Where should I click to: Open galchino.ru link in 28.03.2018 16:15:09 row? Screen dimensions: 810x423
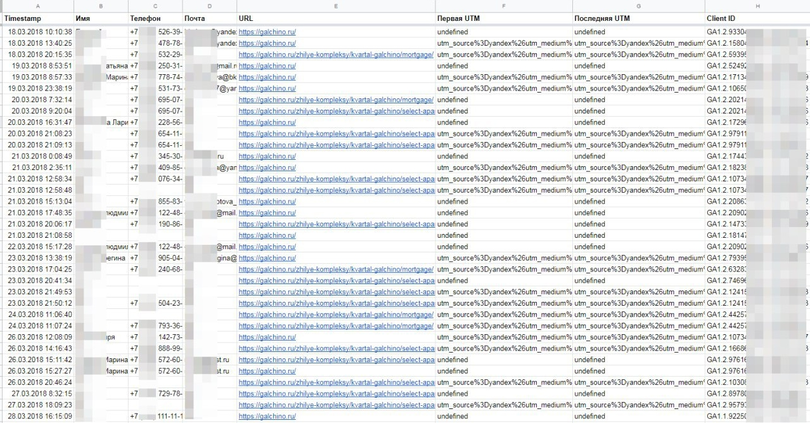pyautogui.click(x=267, y=416)
